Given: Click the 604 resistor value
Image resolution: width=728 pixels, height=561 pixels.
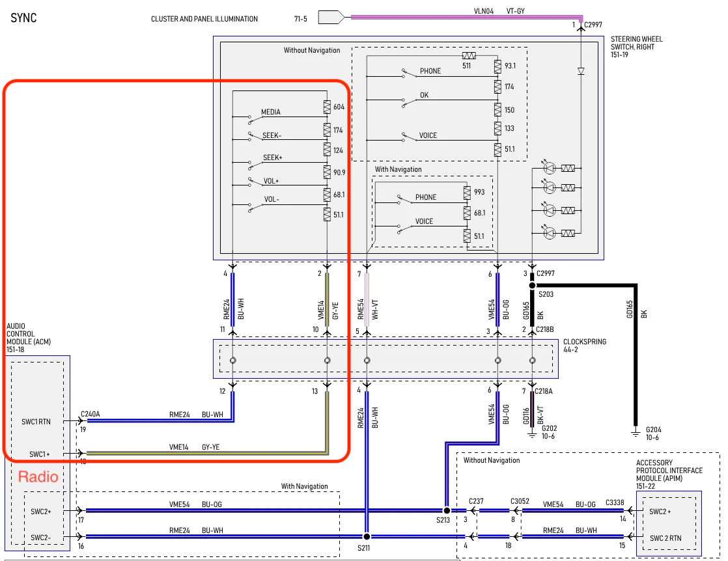Looking at the screenshot, I should click(x=339, y=107).
